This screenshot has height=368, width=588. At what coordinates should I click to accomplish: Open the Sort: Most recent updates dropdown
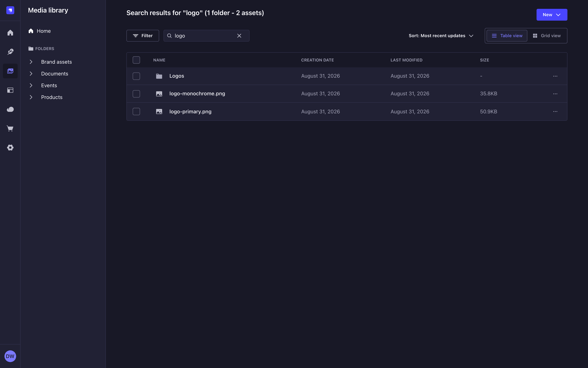[x=441, y=36]
